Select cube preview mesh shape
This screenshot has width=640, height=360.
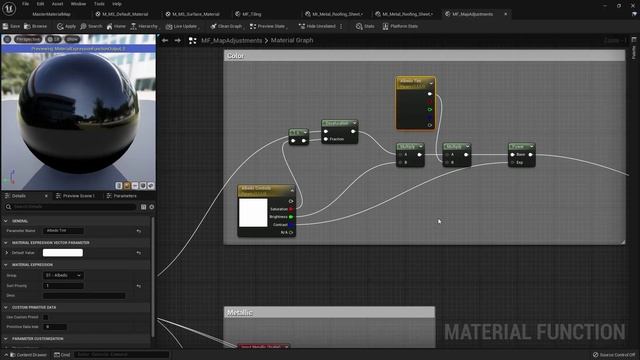click(143, 186)
